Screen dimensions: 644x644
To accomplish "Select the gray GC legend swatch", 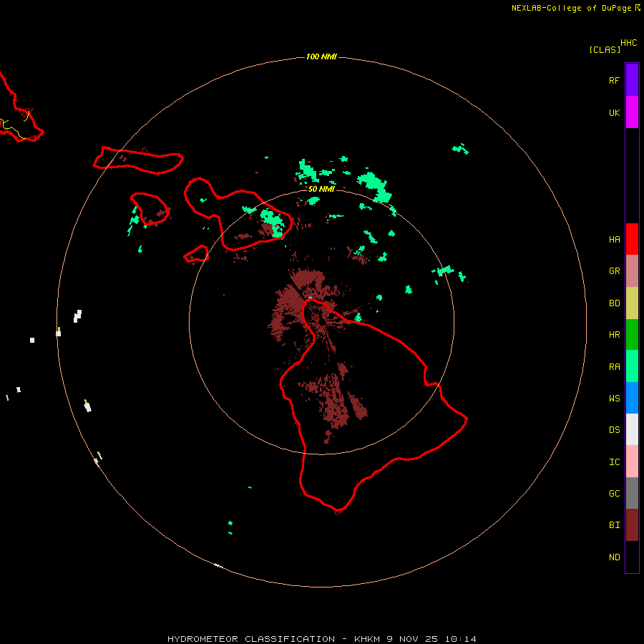I will (632, 493).
